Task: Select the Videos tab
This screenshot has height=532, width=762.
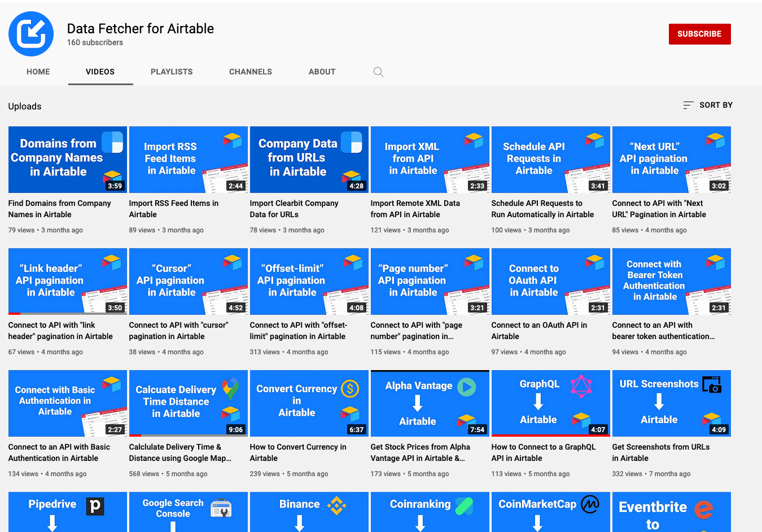Action: point(100,72)
